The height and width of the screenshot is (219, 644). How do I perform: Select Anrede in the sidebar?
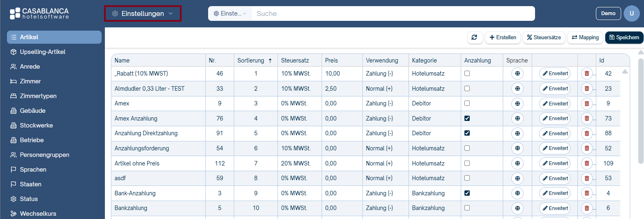[54, 67]
